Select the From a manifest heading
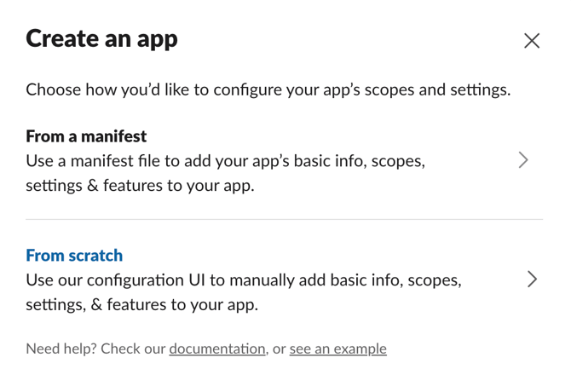The height and width of the screenshot is (392, 571). pyautogui.click(x=86, y=136)
